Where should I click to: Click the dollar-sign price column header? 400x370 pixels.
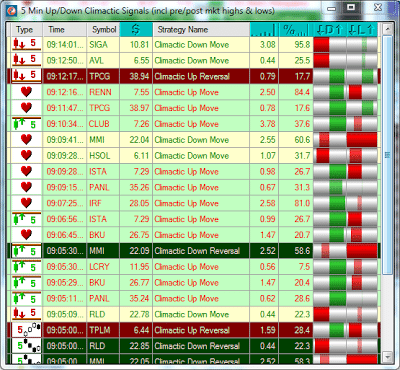136,29
